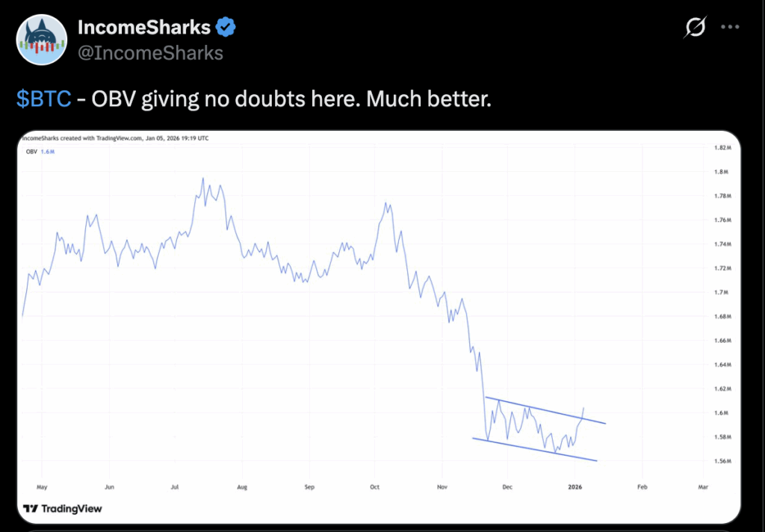
Task: Click the Jul label on the time axis
Action: pos(175,486)
